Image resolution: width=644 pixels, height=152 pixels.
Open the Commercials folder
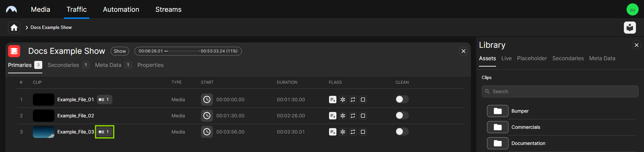click(498, 127)
